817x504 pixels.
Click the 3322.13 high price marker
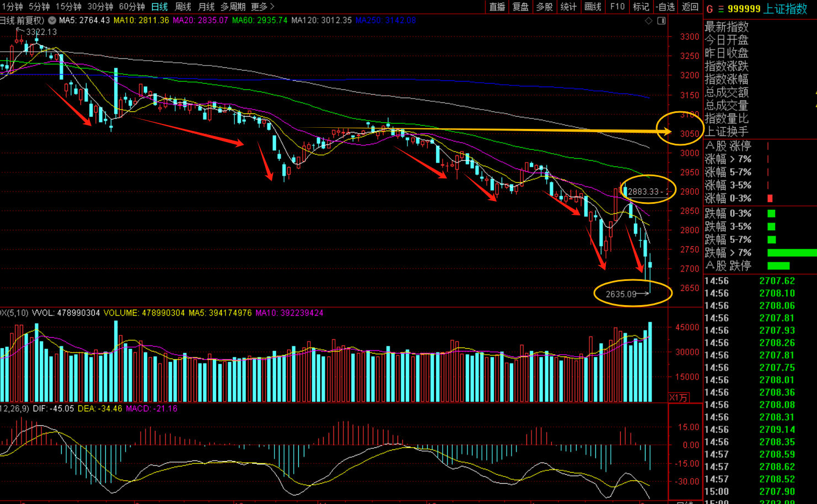click(x=41, y=32)
